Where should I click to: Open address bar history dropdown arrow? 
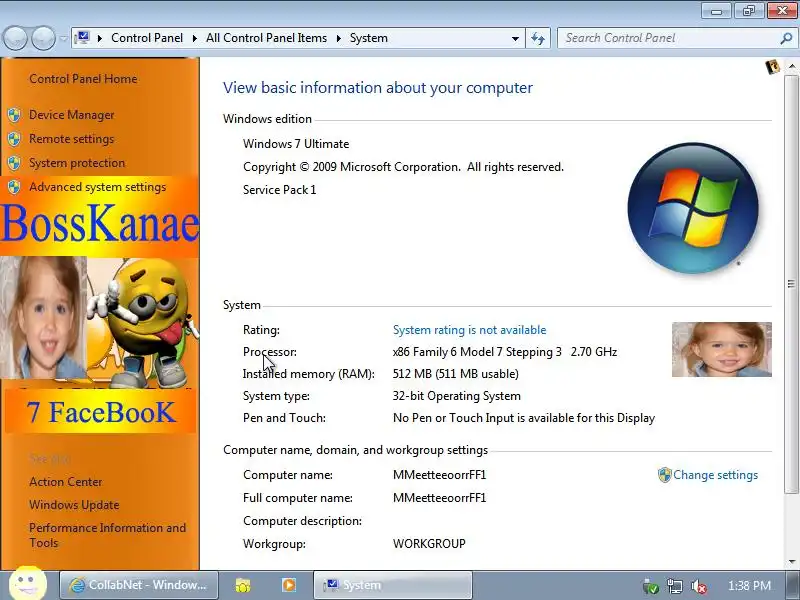[515, 38]
